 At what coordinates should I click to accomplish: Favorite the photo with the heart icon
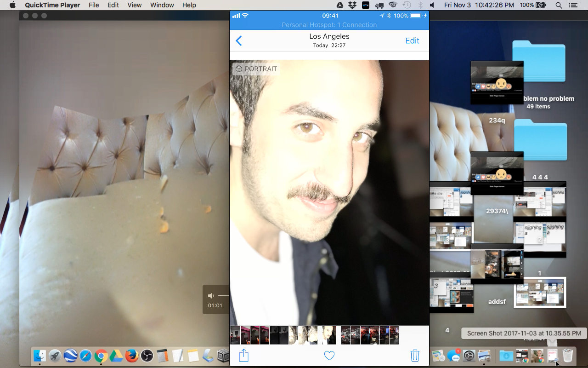pyautogui.click(x=329, y=355)
